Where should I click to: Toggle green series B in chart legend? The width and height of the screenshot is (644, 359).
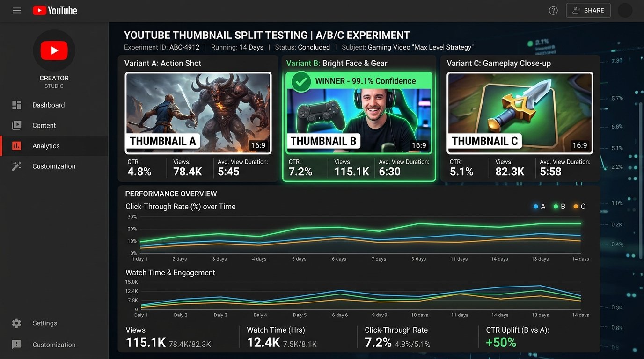559,207
